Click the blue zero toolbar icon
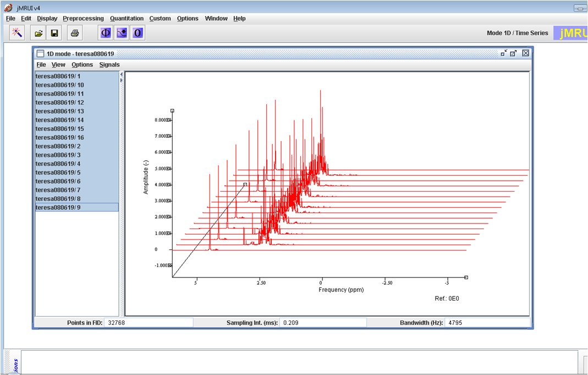 pos(138,33)
